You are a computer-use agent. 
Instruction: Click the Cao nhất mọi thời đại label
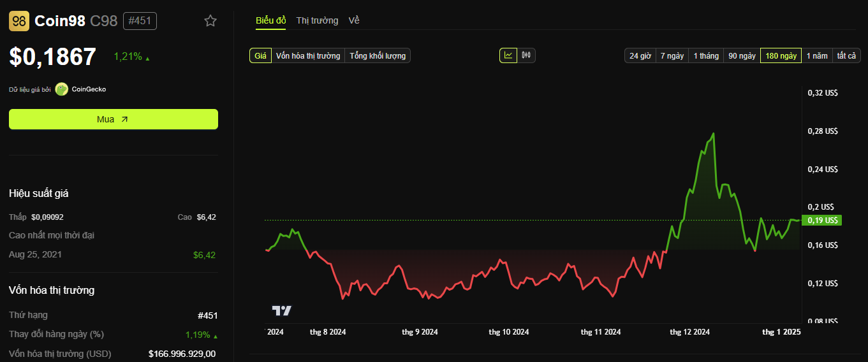click(52, 235)
